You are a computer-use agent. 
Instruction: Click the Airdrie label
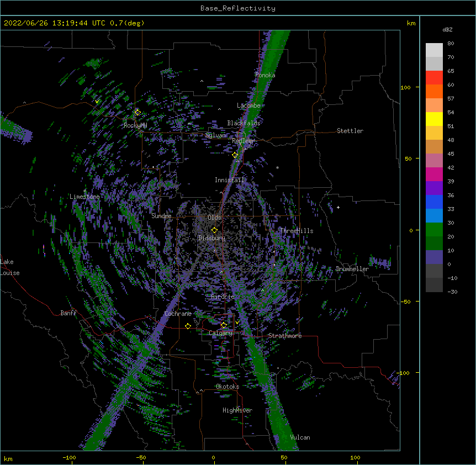223,297
